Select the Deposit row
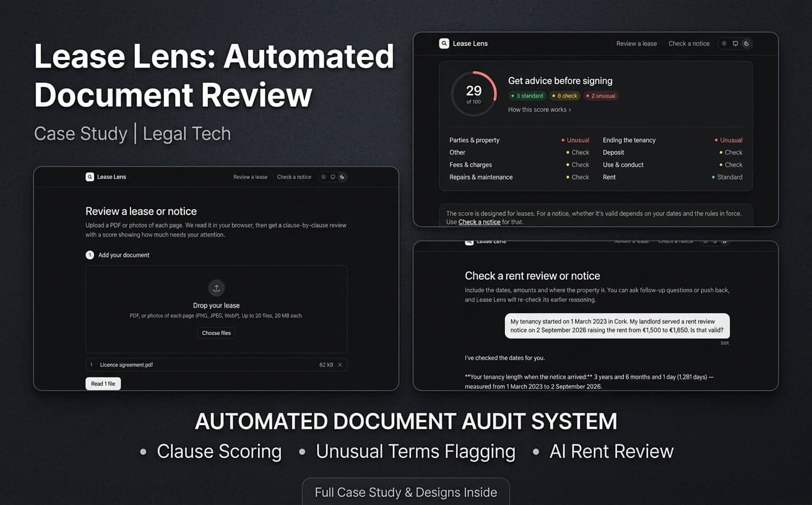This screenshot has height=505, width=812. [673, 153]
